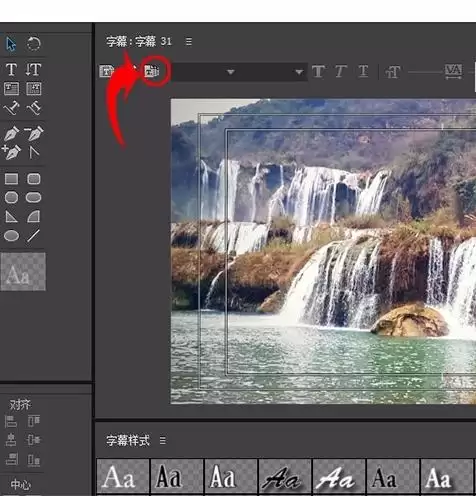Select the Pen tool
The image size is (476, 496).
coord(11,134)
